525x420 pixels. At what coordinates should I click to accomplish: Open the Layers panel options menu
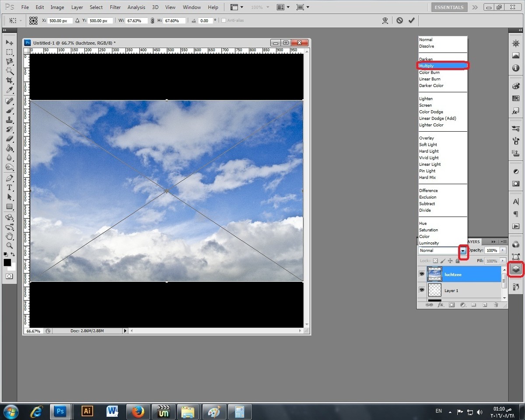click(x=504, y=241)
